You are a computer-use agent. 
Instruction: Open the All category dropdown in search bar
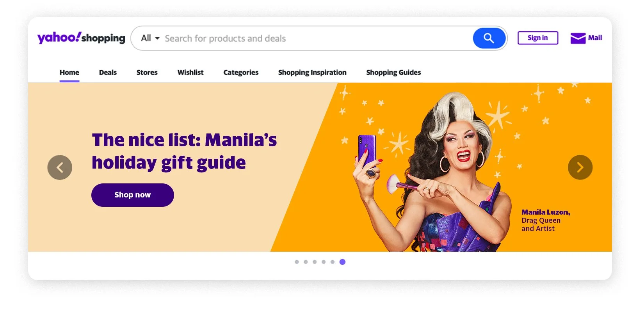(x=150, y=38)
